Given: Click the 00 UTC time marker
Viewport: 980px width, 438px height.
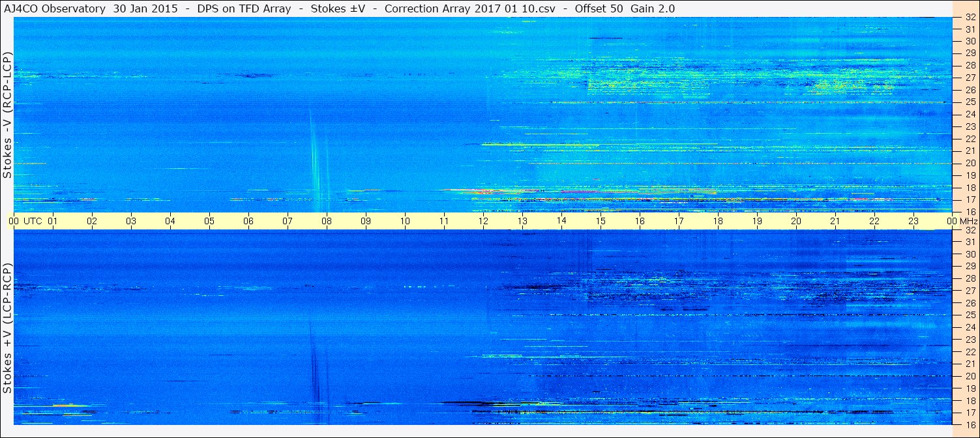Looking at the screenshot, I should tap(25, 221).
